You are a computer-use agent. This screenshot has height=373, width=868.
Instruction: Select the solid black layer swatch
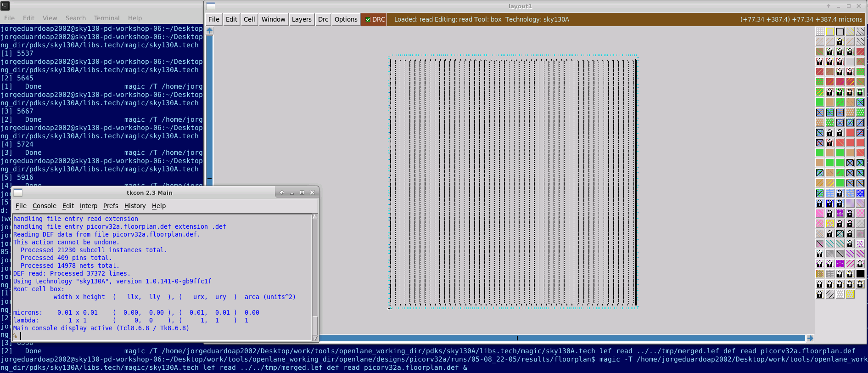pyautogui.click(x=861, y=274)
